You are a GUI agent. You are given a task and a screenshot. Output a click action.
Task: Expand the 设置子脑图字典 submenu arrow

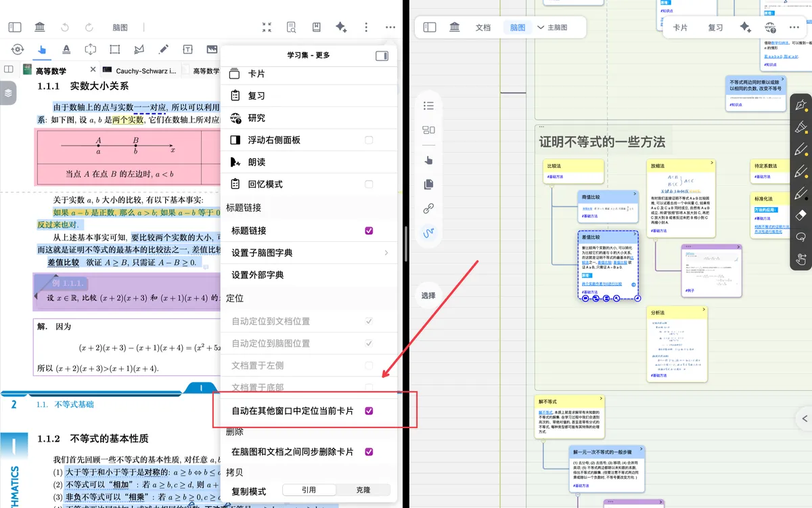(386, 253)
